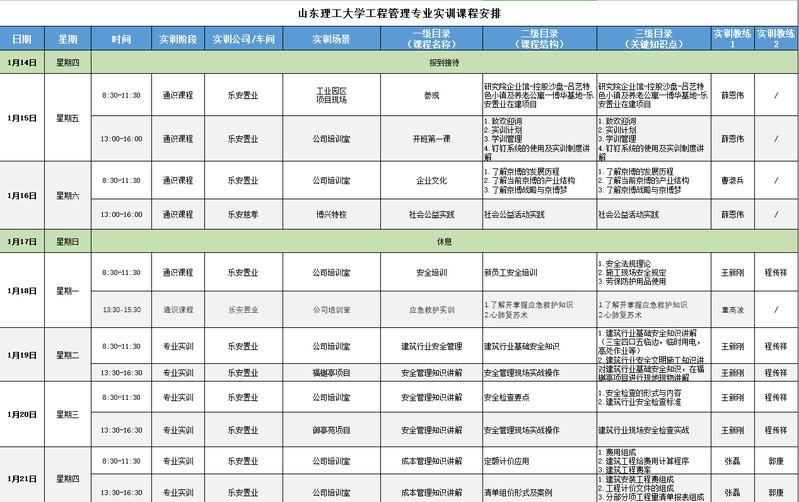Screen dimensions: 799x502
Task: Select the 应急救护实训 course name cell
Action: [431, 310]
